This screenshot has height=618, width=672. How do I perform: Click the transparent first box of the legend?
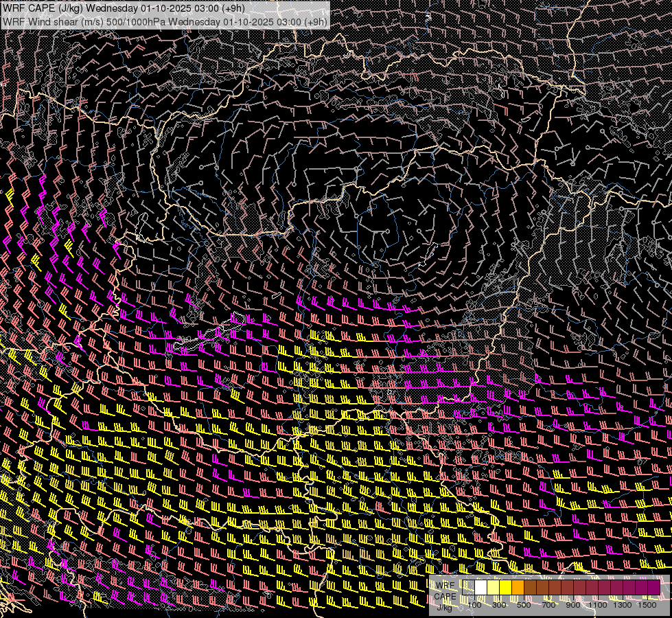click(x=469, y=588)
